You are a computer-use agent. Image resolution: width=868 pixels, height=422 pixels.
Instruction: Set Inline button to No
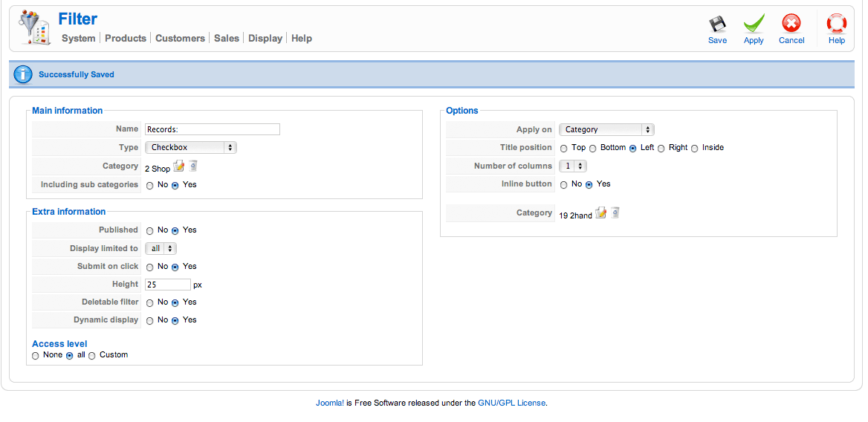click(x=563, y=185)
